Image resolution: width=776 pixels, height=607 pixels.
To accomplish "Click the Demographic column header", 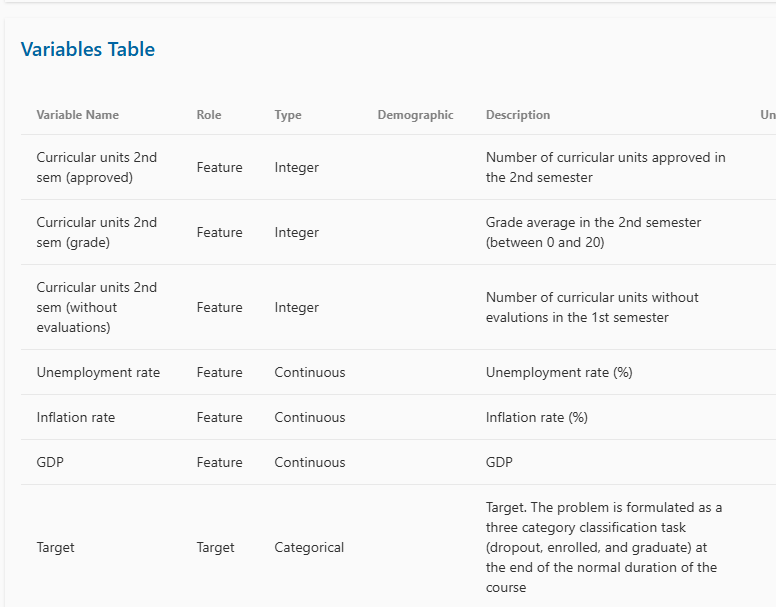I will click(x=415, y=115).
